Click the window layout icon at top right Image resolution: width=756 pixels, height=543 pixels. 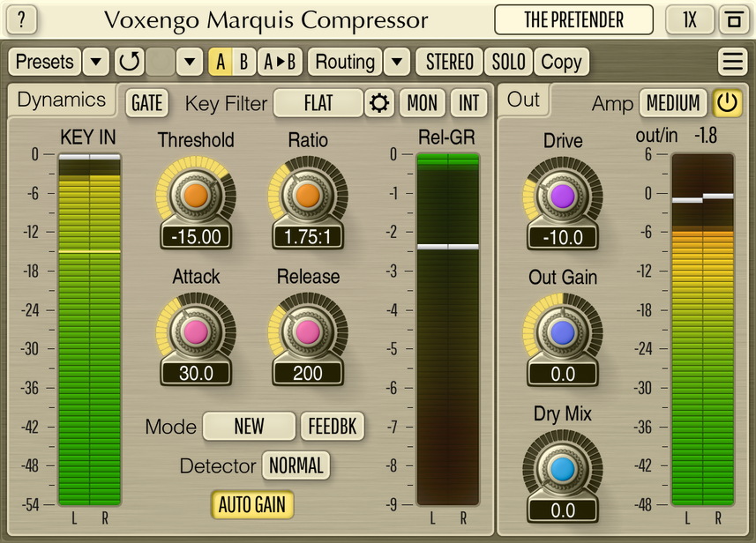(x=732, y=19)
